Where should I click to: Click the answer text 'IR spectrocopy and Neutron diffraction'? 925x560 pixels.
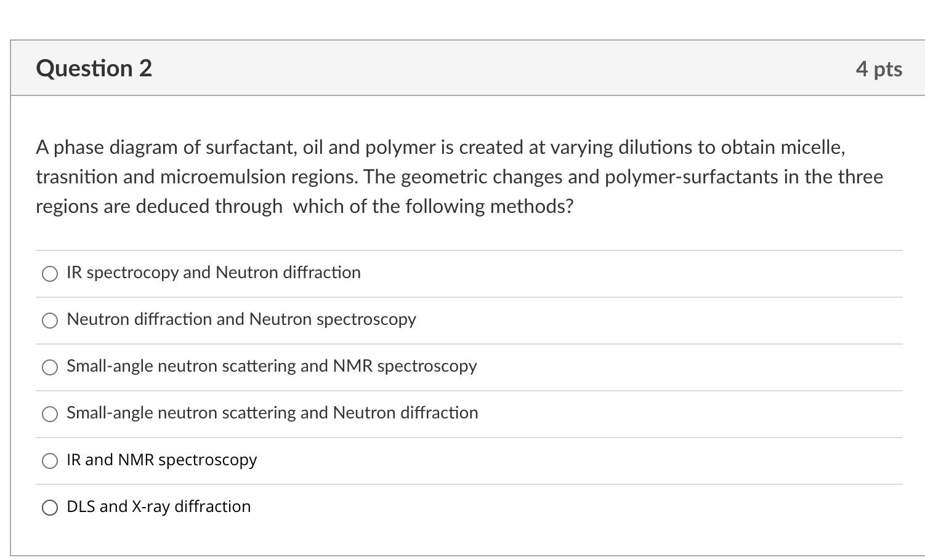pos(213,273)
